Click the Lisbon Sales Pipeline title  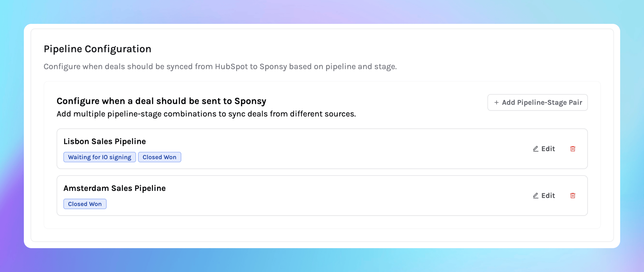point(105,142)
